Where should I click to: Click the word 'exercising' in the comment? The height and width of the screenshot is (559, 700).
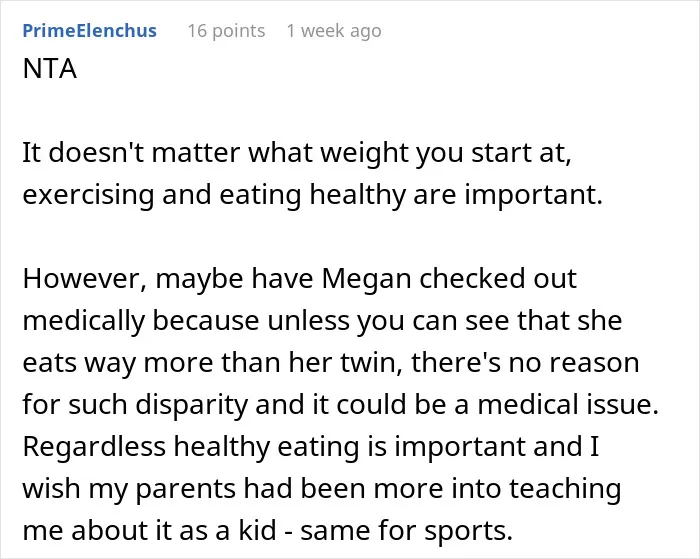[88, 195]
